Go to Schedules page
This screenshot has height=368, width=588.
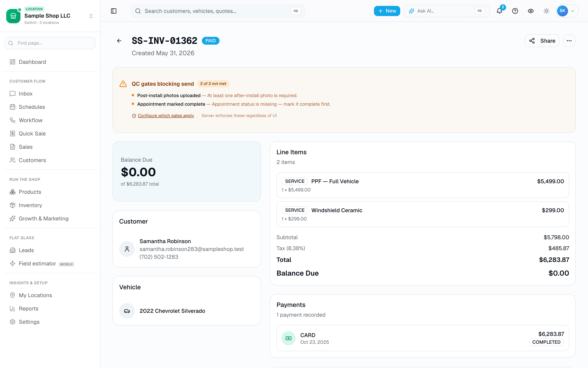(50, 107)
